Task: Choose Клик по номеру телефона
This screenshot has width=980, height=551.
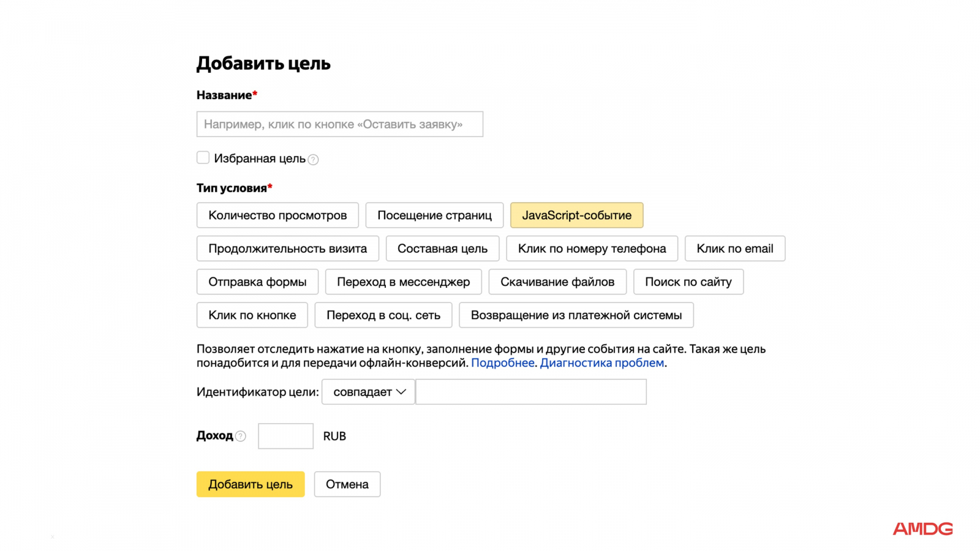Action: pos(592,249)
